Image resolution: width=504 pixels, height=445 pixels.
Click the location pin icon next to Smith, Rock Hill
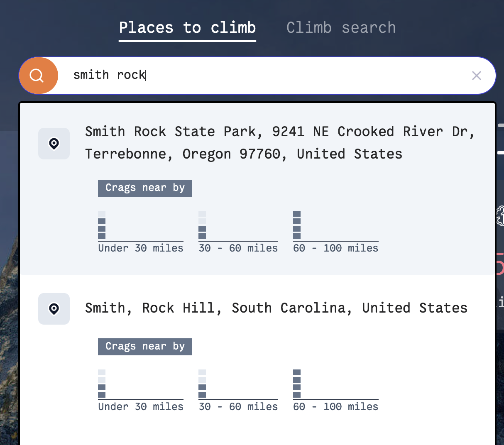(x=54, y=309)
